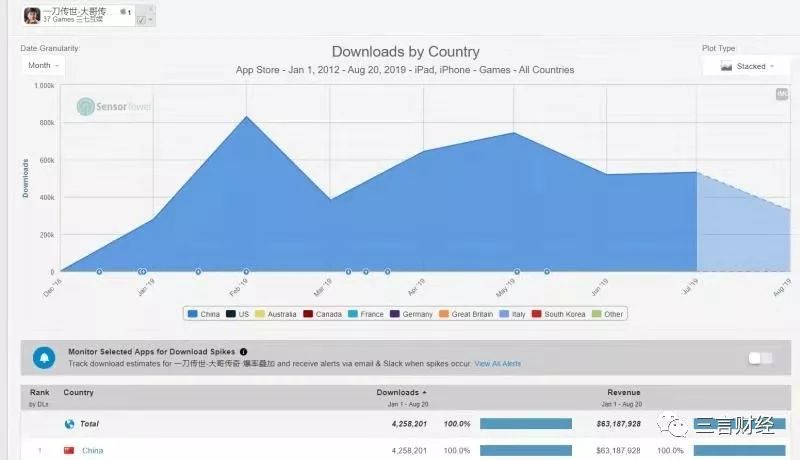Click the China revenue percentage bar

[x=739, y=450]
